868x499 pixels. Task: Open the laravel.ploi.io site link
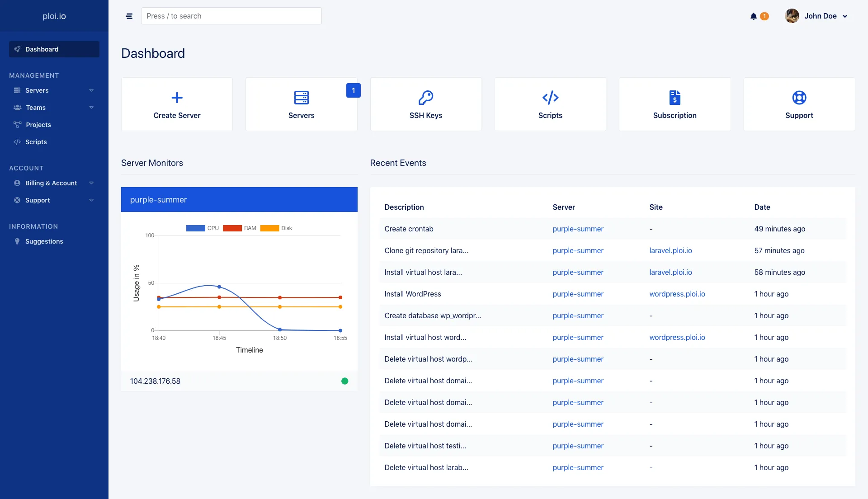coord(670,250)
